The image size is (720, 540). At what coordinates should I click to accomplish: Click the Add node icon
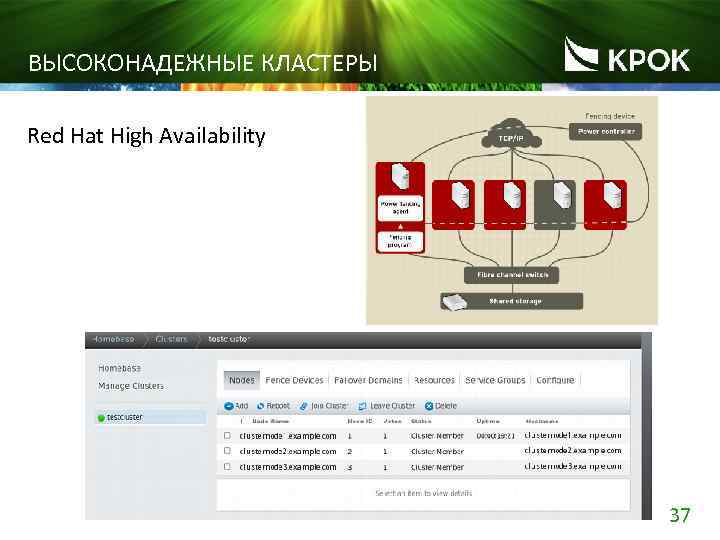tap(228, 406)
